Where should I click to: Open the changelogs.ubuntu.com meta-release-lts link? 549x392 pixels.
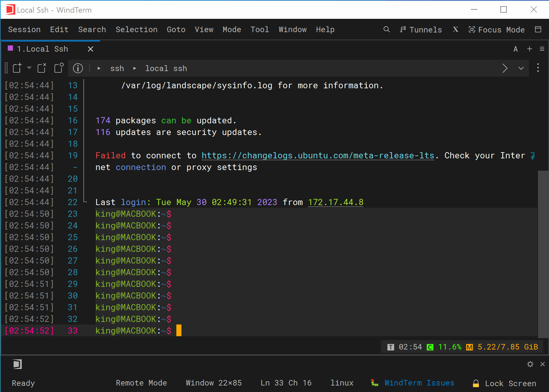pyautogui.click(x=318, y=156)
